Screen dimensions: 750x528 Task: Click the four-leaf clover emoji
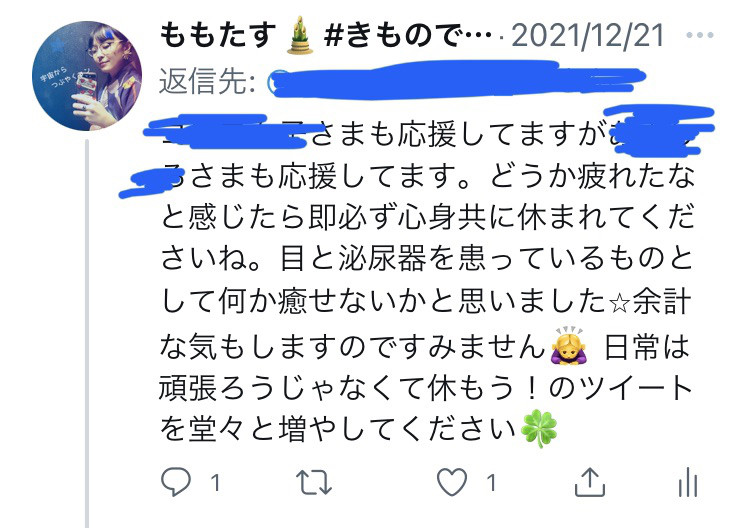pyautogui.click(x=539, y=429)
